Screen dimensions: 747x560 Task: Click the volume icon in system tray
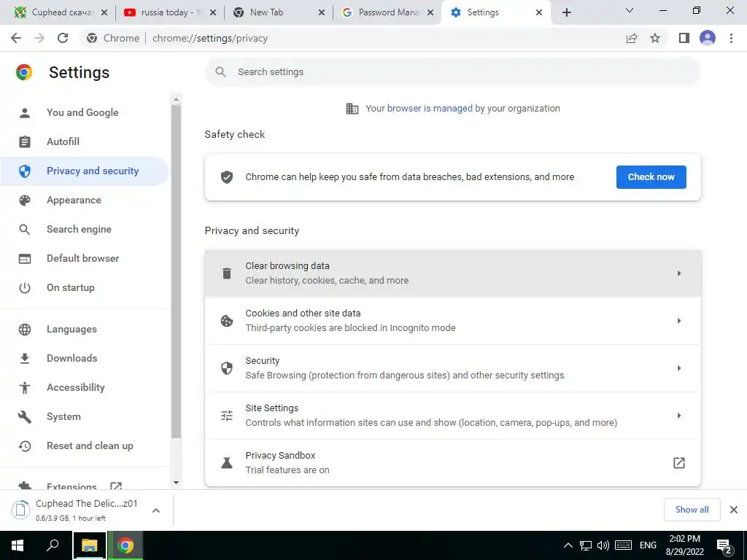click(x=603, y=545)
